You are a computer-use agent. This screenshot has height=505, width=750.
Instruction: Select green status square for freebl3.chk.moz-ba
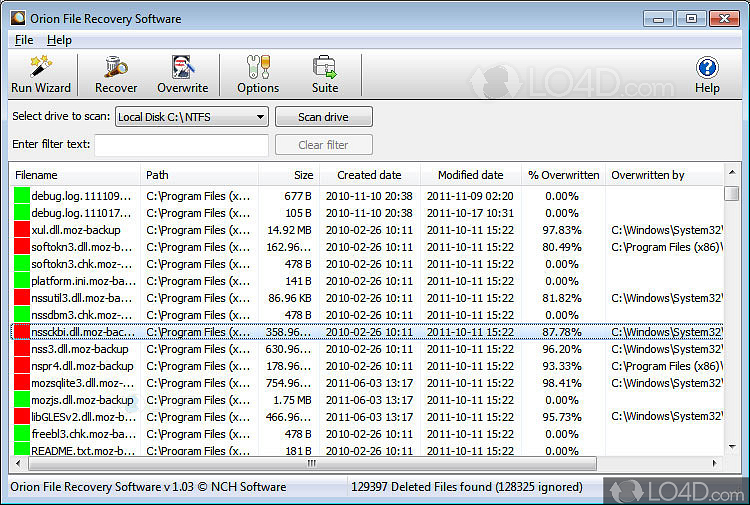(x=22, y=434)
